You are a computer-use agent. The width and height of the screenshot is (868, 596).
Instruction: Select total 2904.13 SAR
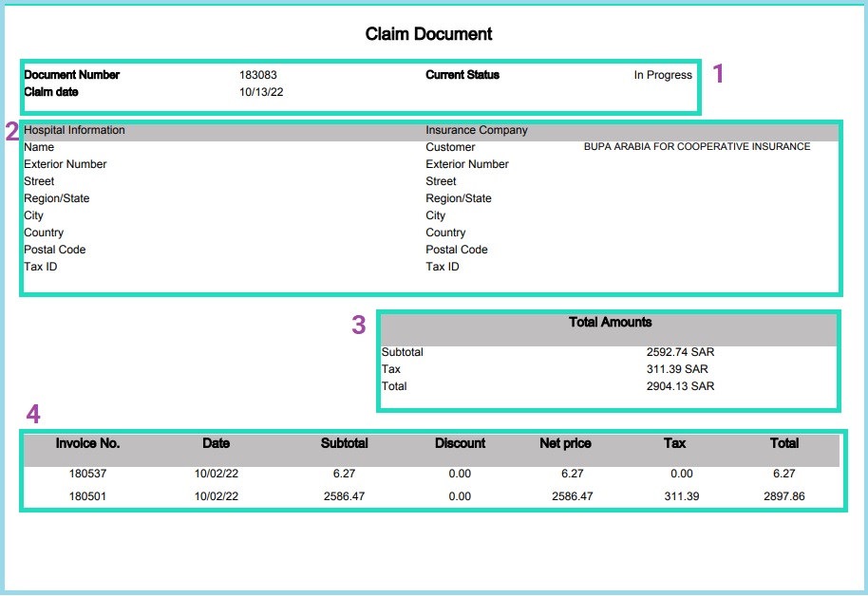tap(680, 386)
